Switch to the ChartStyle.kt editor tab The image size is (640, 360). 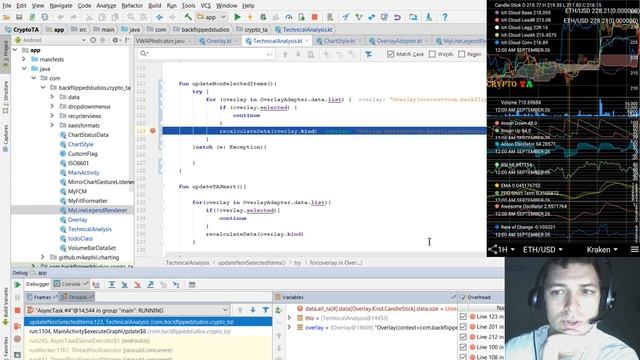tap(340, 41)
